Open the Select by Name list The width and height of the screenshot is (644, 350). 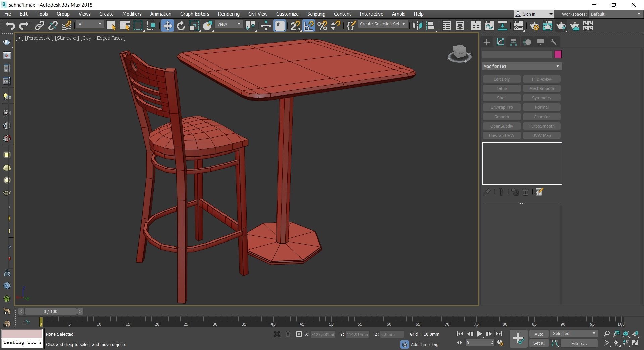(125, 26)
